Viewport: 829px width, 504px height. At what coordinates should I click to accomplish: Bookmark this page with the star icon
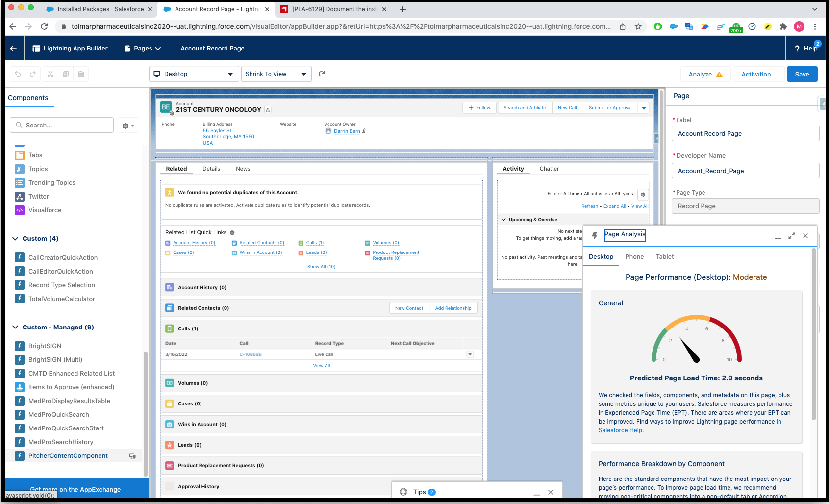pyautogui.click(x=638, y=26)
